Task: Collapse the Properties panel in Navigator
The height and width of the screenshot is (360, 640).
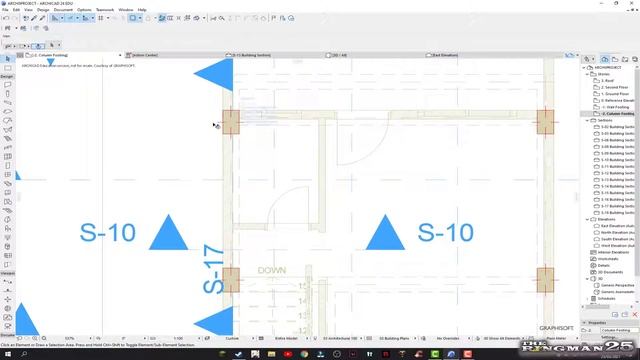Action: [584, 323]
